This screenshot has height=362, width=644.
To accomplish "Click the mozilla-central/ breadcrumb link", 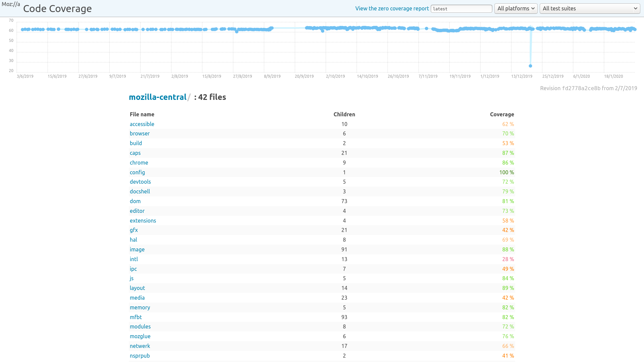I will [x=157, y=97].
